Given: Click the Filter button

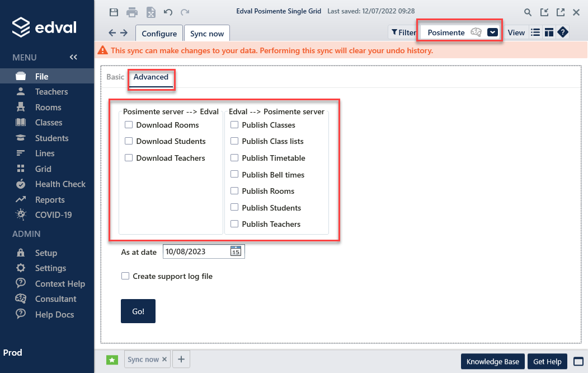Looking at the screenshot, I should coord(403,32).
